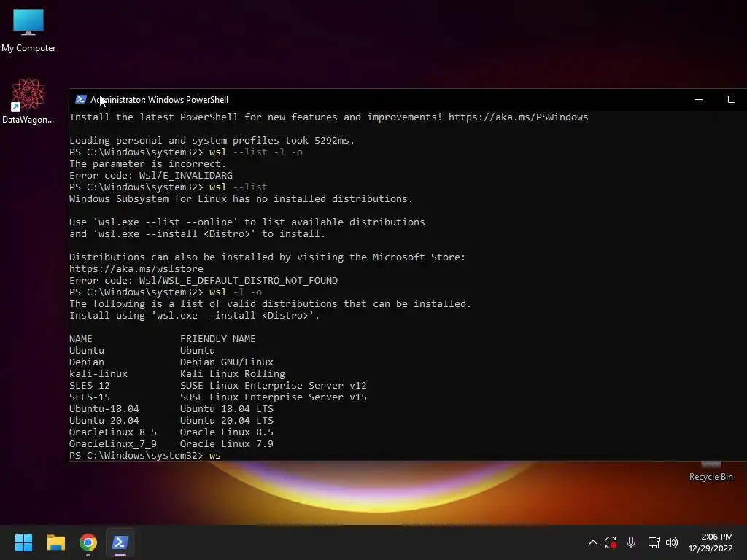The image size is (747, 560).
Task: Launch Google Chrome from the taskbar
Action: [88, 542]
